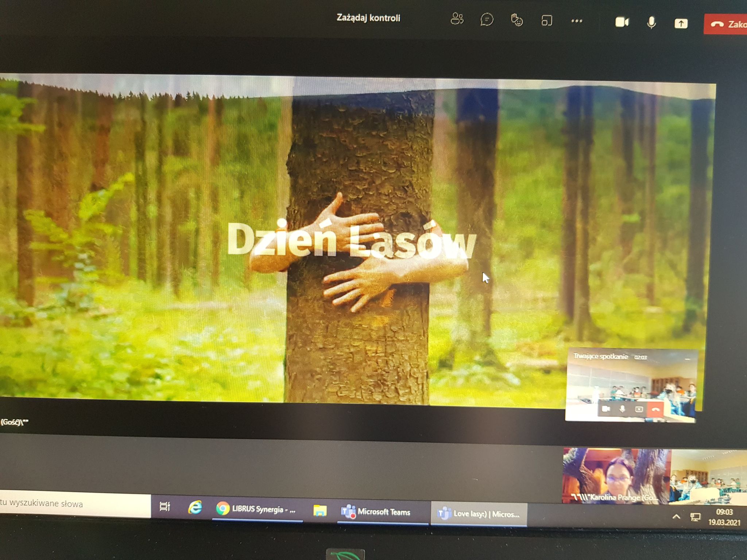Hang up from the mini meeting window

click(x=655, y=409)
